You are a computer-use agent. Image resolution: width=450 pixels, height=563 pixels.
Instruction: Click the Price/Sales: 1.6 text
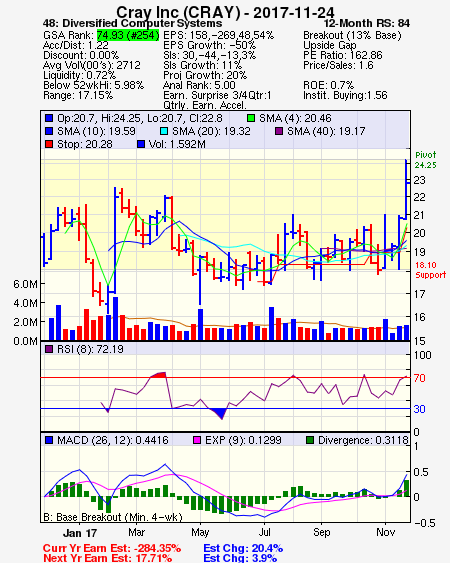click(338, 65)
